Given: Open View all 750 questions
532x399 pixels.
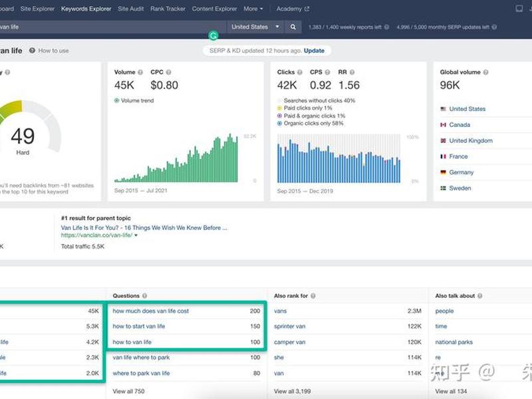Looking at the screenshot, I should [128, 391].
